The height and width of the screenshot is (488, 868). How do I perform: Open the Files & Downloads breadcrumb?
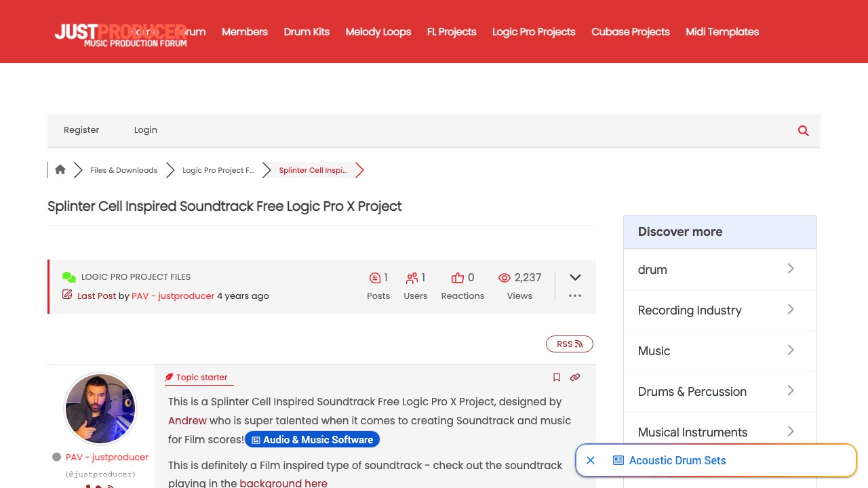124,170
